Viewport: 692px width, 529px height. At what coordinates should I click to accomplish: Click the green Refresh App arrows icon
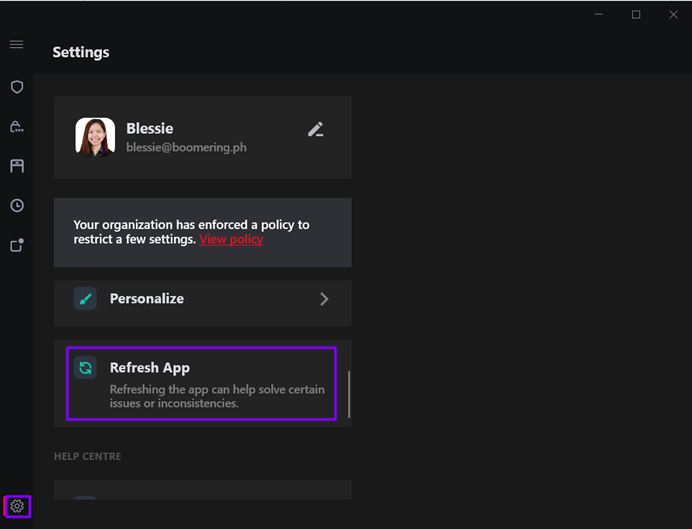click(86, 368)
